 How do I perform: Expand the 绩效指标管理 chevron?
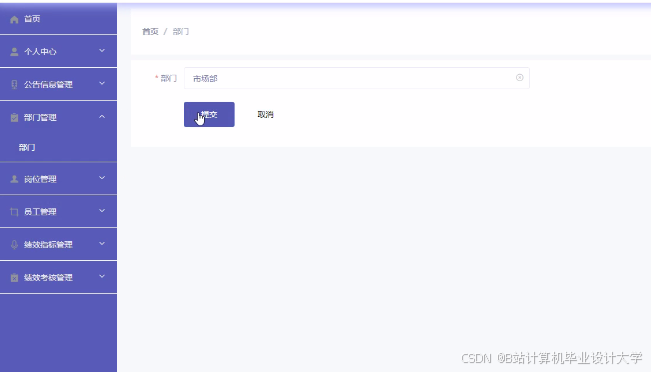pos(102,244)
